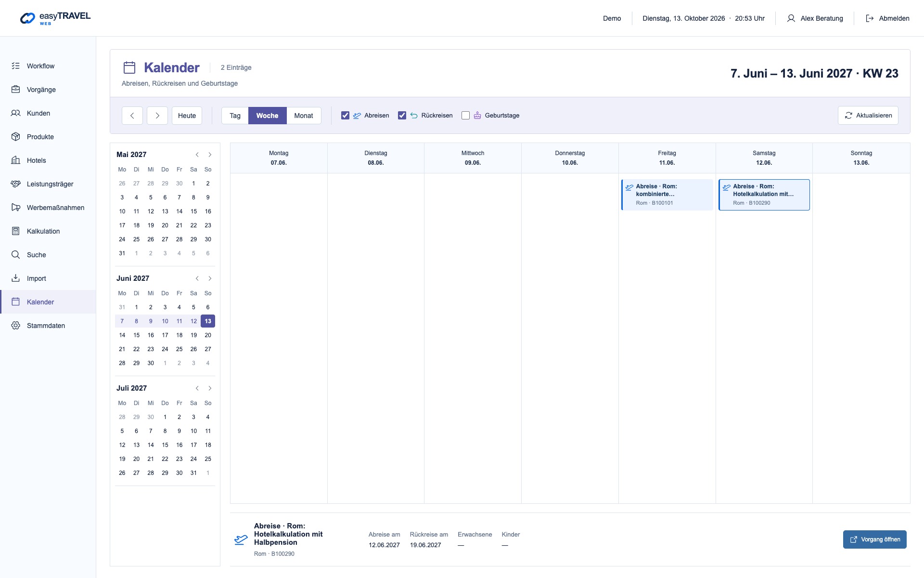Image resolution: width=924 pixels, height=578 pixels.
Task: Switch to the Tag view
Action: click(x=235, y=116)
